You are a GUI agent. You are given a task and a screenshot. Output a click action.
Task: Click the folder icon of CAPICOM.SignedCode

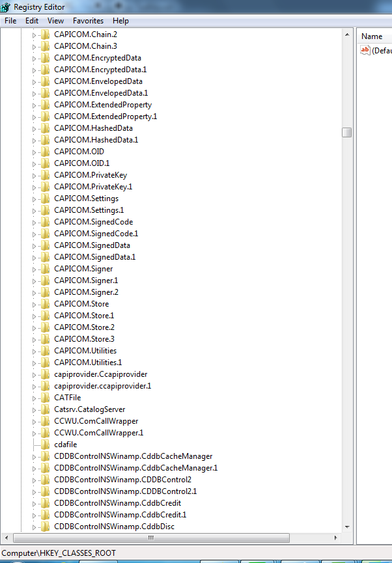[45, 222]
